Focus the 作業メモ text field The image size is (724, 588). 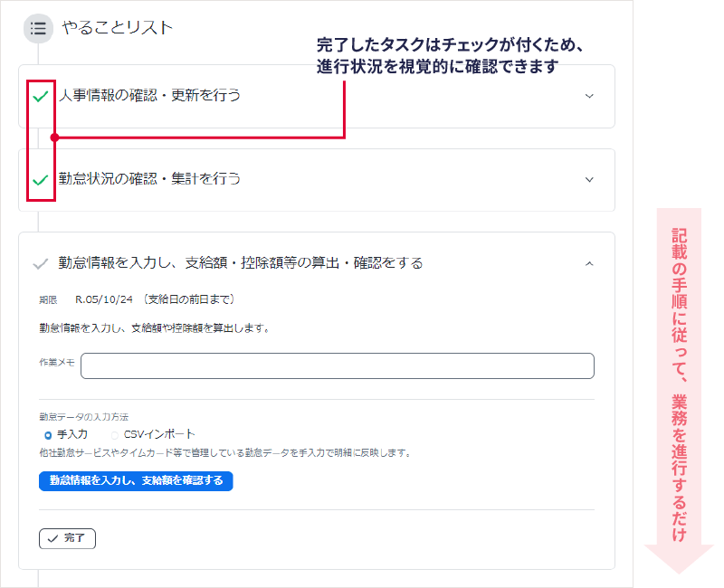coord(337,365)
